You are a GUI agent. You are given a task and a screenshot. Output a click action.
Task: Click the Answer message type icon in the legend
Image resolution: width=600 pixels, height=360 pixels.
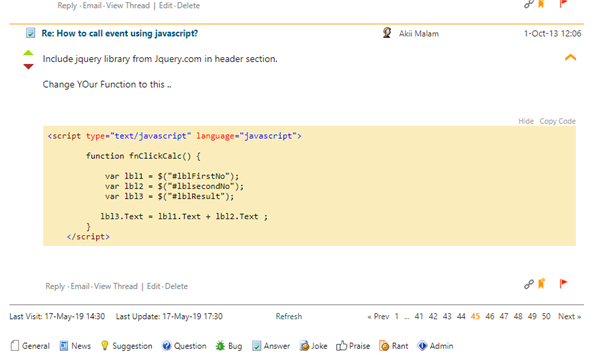click(256, 346)
